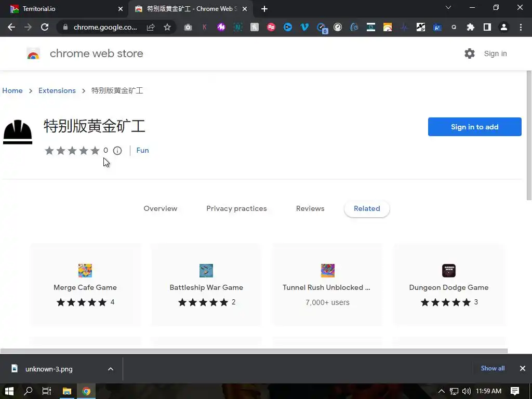Viewport: 532px width, 399px height.
Task: Click the address bar URL field
Action: coord(105,27)
